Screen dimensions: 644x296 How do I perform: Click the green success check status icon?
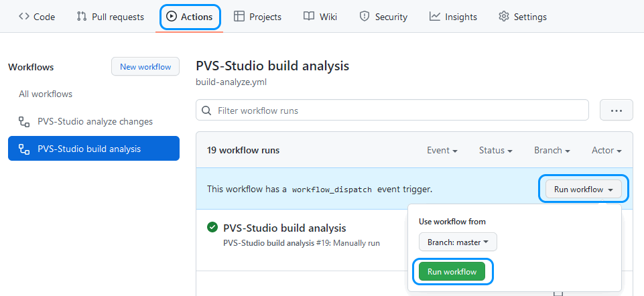click(x=212, y=227)
